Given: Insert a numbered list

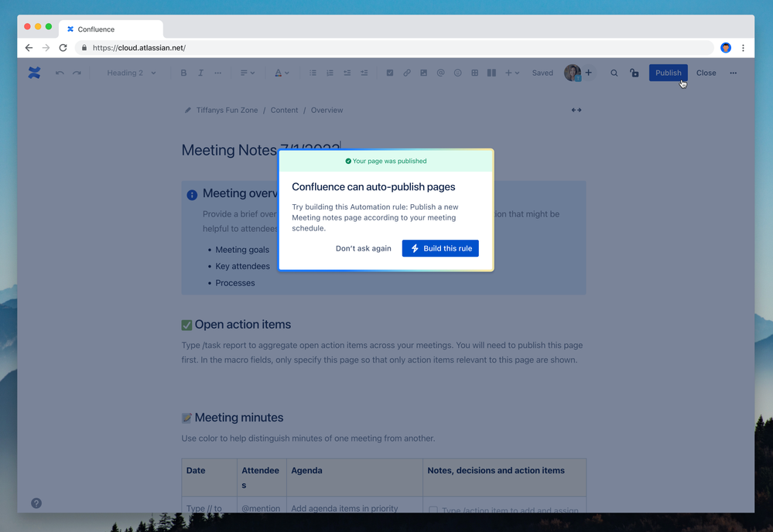Looking at the screenshot, I should coord(330,73).
